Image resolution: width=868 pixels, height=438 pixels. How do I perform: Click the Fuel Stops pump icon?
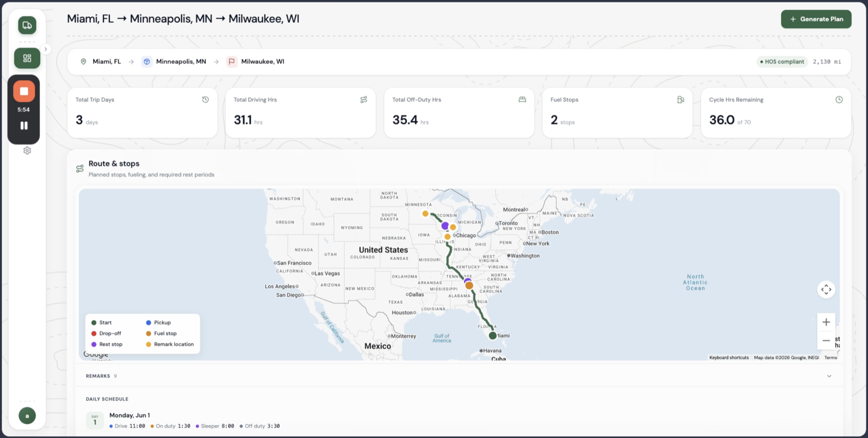(680, 99)
